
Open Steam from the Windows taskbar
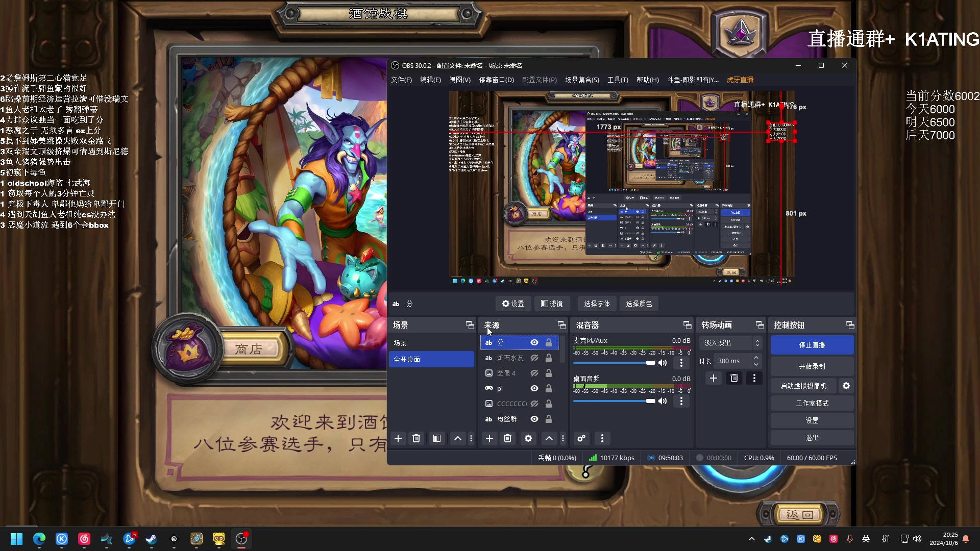152,539
